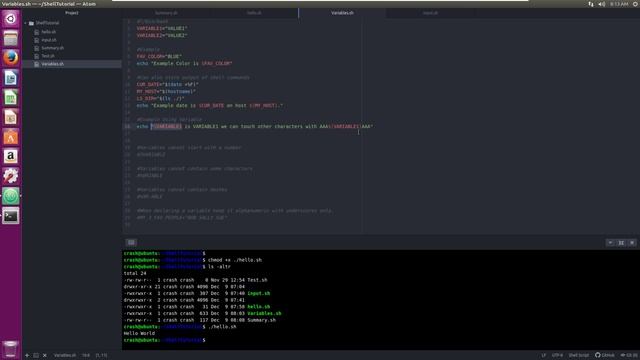This screenshot has width=640, height=360.
Task: Click the CUR_DATE assignment line
Action: point(168,84)
